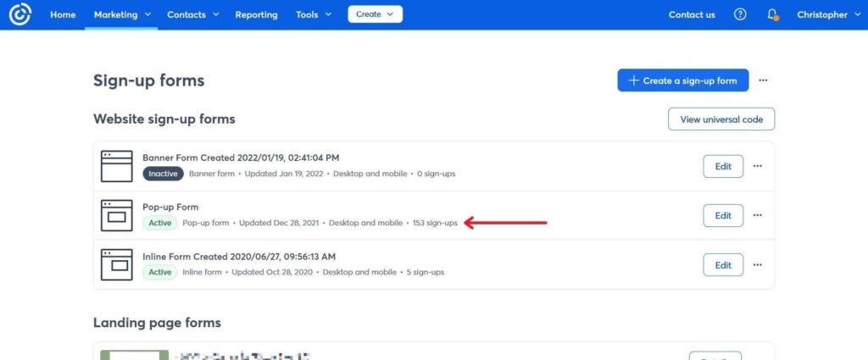Click the Inactive status badge

(x=164, y=174)
